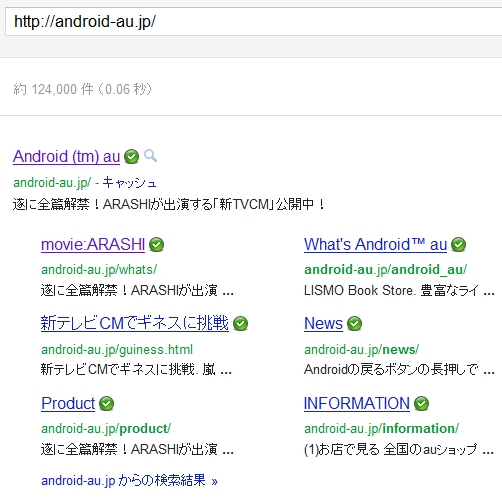Click the android-au.jp/android_au/ URL text
Viewport: 502px width, 498px height.
(386, 269)
